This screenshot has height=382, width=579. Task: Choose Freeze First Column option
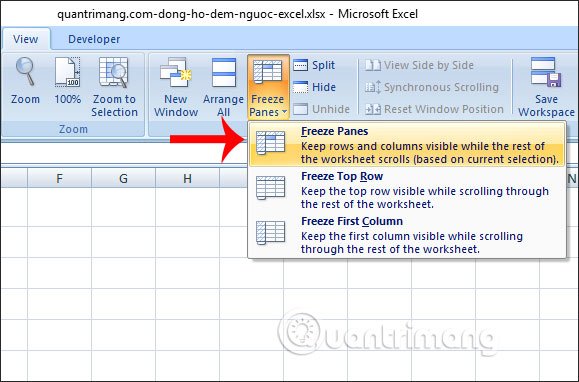pos(407,235)
